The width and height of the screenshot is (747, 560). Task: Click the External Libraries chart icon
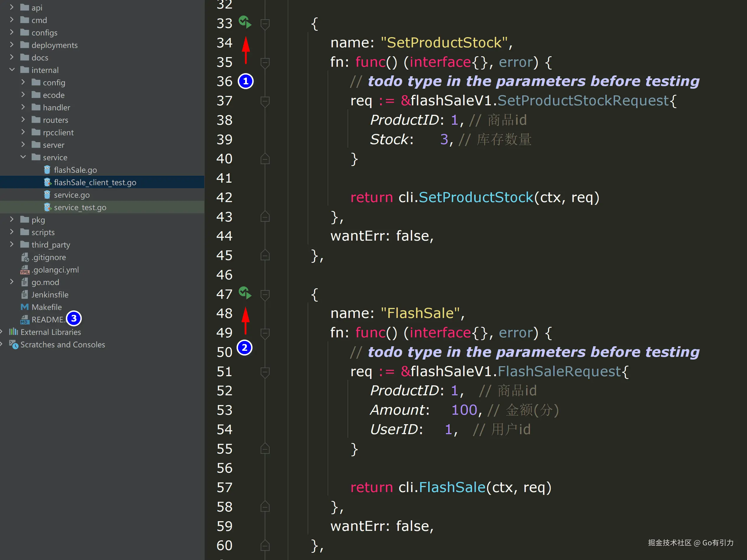point(13,332)
